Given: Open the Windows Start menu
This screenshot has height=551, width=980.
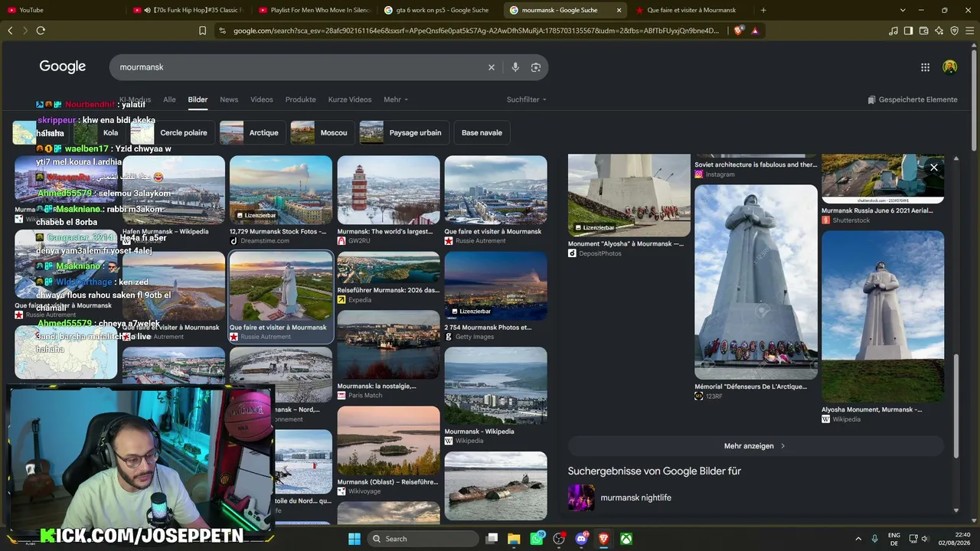Looking at the screenshot, I should (354, 539).
